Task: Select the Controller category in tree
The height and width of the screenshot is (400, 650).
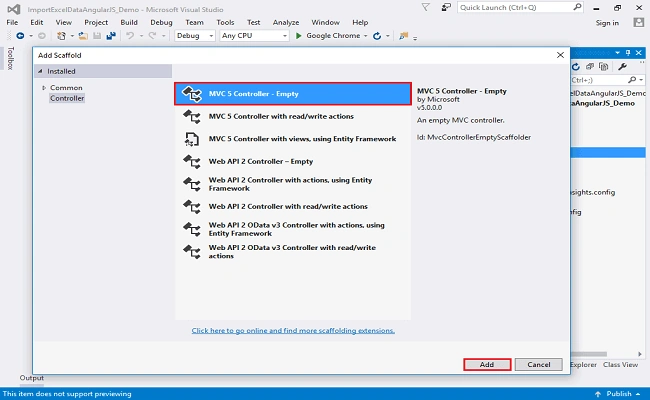Action: tap(67, 98)
